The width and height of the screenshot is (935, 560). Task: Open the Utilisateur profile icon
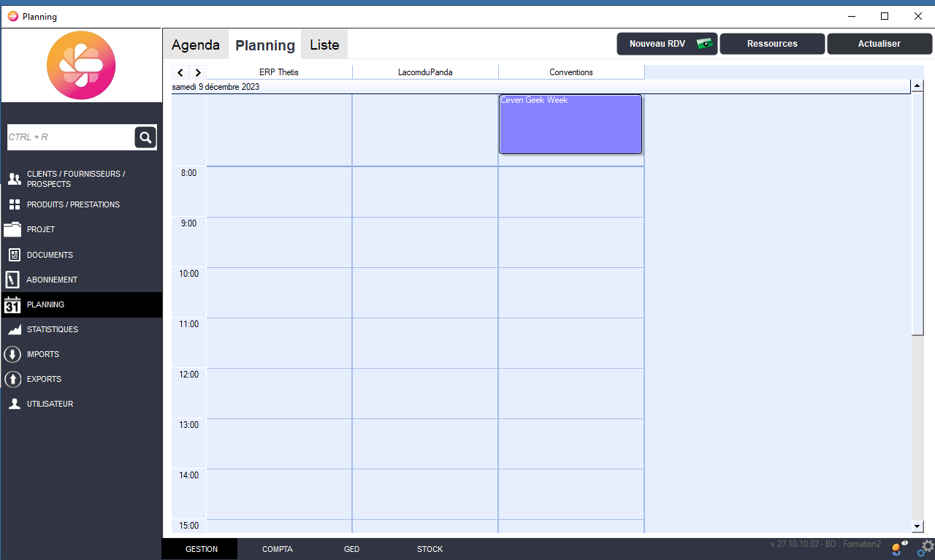14,404
